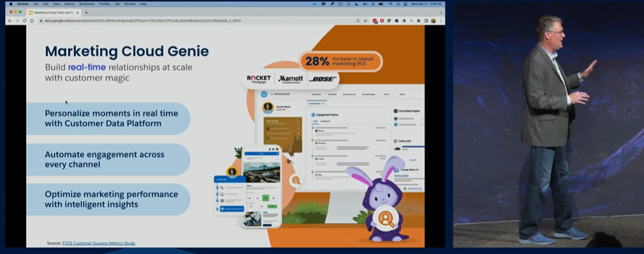Open the View menu
The width and height of the screenshot is (644, 254).
[57, 3]
